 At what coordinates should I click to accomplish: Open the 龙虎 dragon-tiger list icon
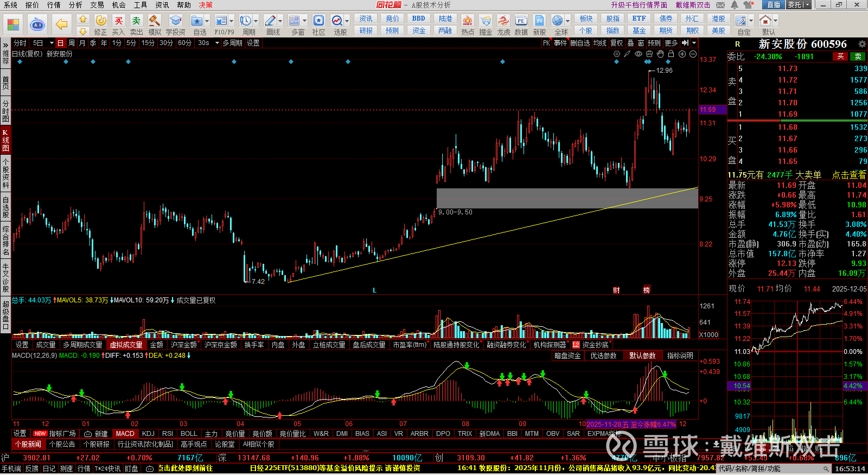(x=503, y=21)
